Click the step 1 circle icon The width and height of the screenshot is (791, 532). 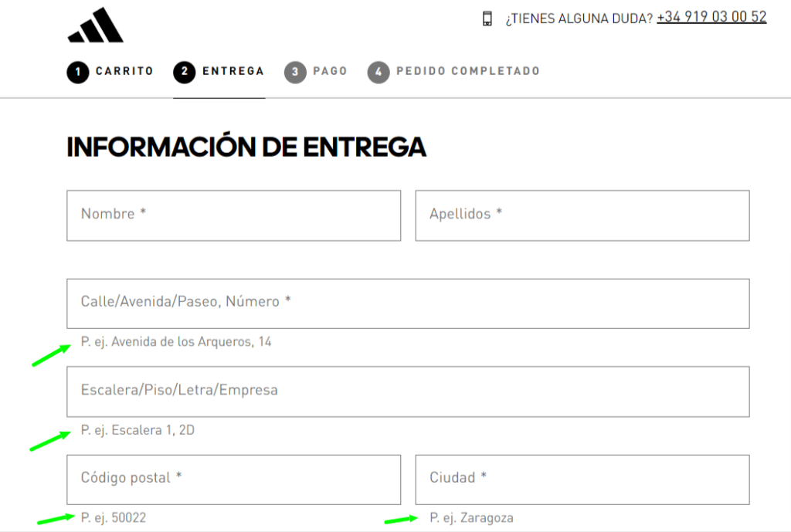point(78,72)
